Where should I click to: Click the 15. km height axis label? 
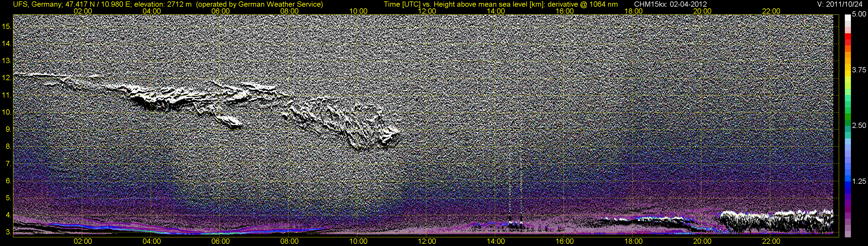(7, 26)
